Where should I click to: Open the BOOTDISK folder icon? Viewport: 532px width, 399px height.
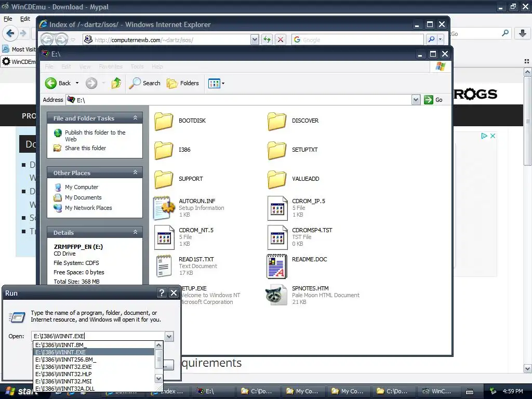click(x=164, y=121)
